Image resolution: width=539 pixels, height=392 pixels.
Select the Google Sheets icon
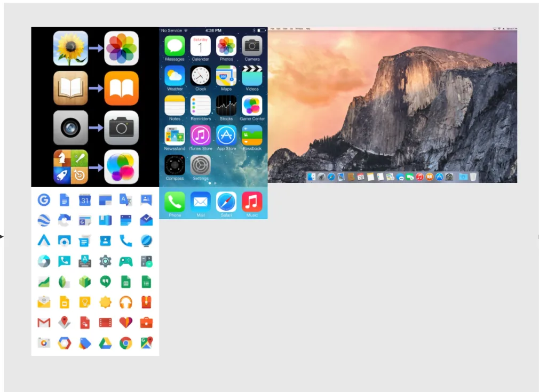[x=125, y=282]
